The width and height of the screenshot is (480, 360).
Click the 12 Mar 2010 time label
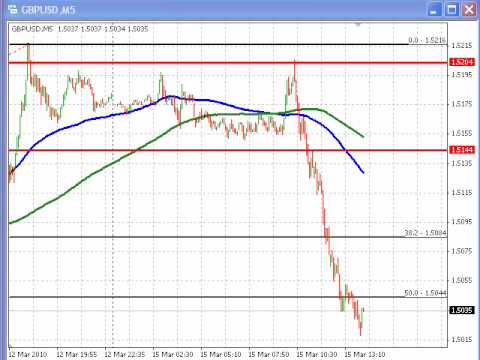click(x=28, y=354)
